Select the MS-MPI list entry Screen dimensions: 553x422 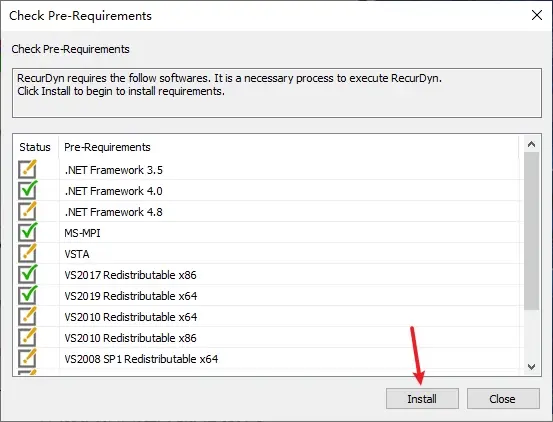[267, 233]
